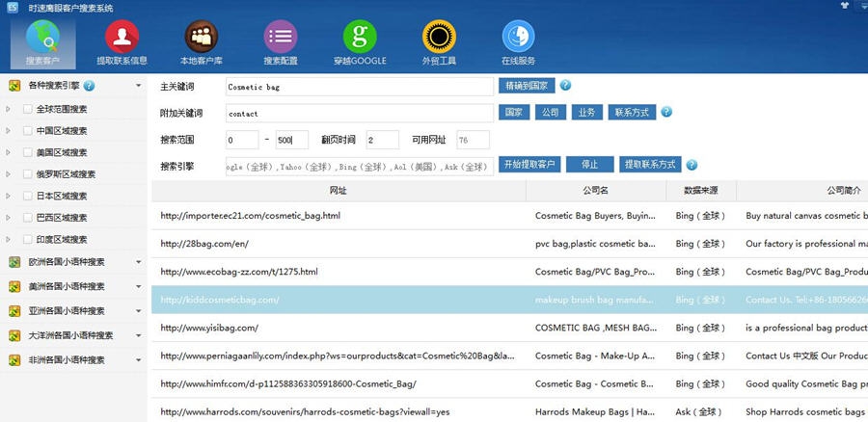Check the 全球范围搜索 checkbox

tap(27, 109)
